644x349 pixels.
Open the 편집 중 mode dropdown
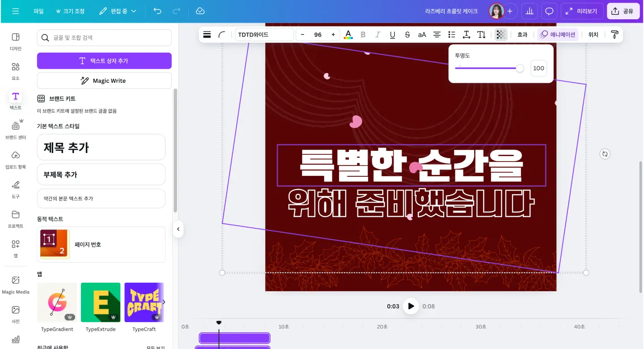click(118, 11)
